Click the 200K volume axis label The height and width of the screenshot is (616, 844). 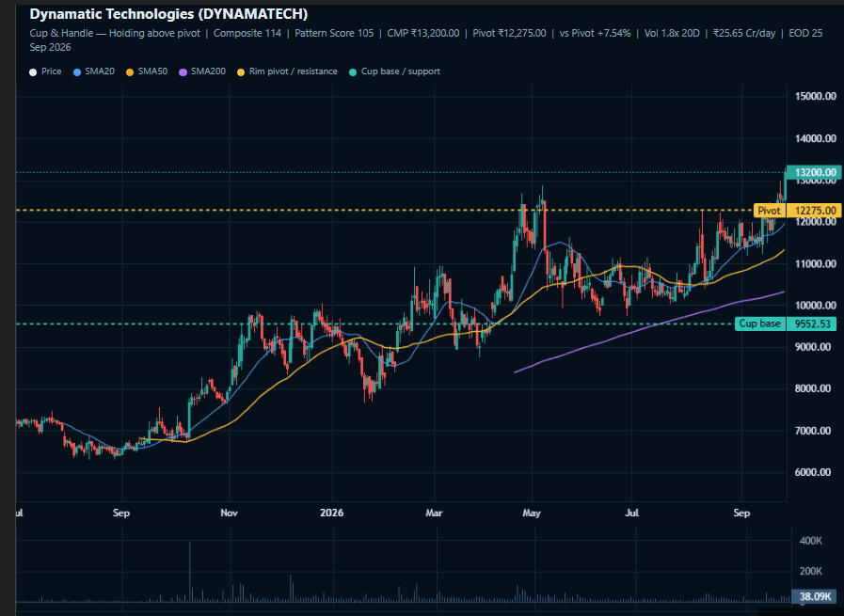click(x=811, y=571)
